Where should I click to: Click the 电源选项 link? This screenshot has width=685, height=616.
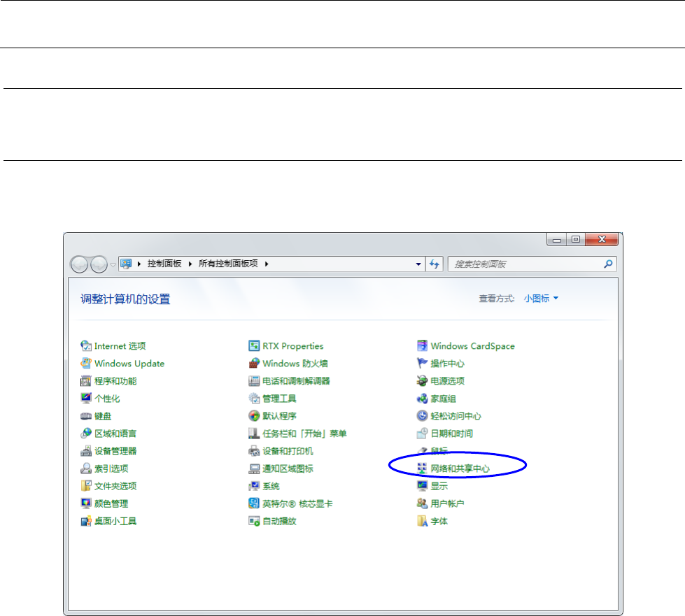447,380
